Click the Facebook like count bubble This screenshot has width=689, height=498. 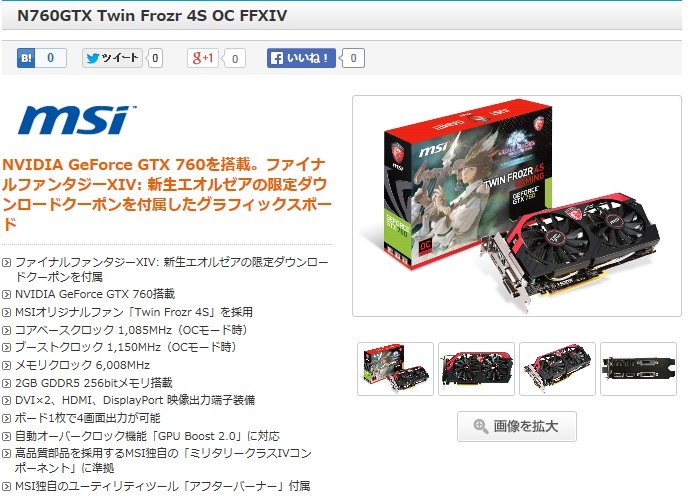pos(353,58)
